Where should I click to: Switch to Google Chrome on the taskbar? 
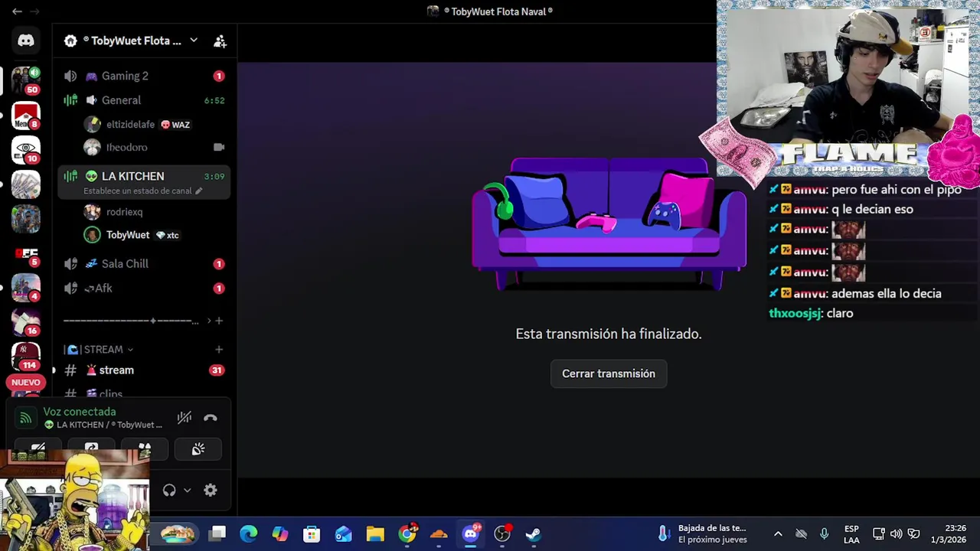407,533
